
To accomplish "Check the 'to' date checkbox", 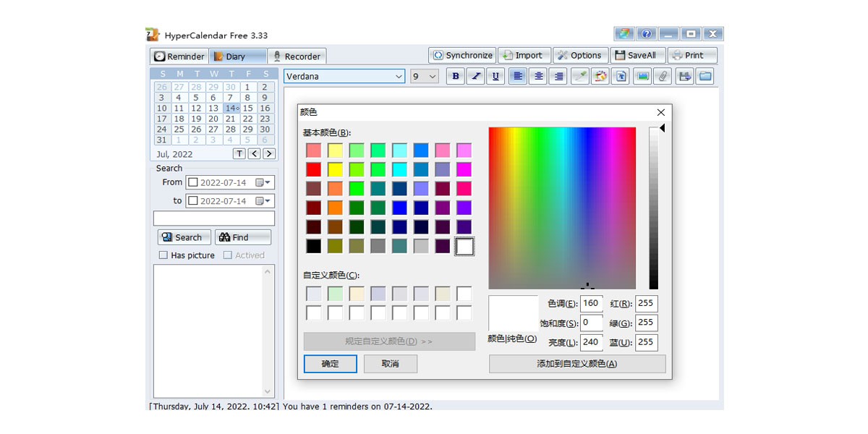I will (x=193, y=201).
